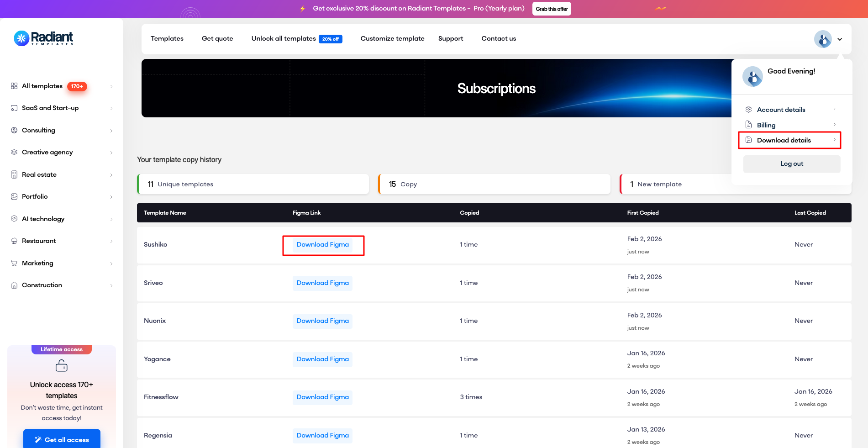Image resolution: width=868 pixels, height=448 pixels.
Task: Click the First Copied column header
Action: click(643, 213)
